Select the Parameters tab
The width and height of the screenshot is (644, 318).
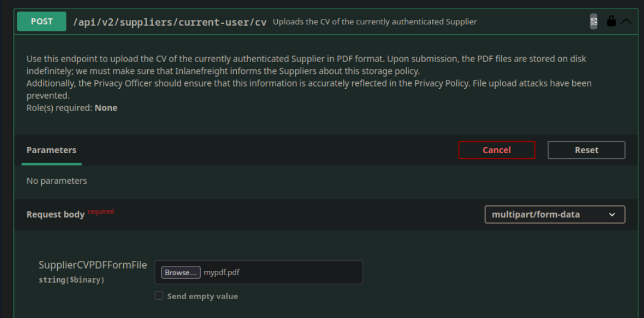[51, 150]
